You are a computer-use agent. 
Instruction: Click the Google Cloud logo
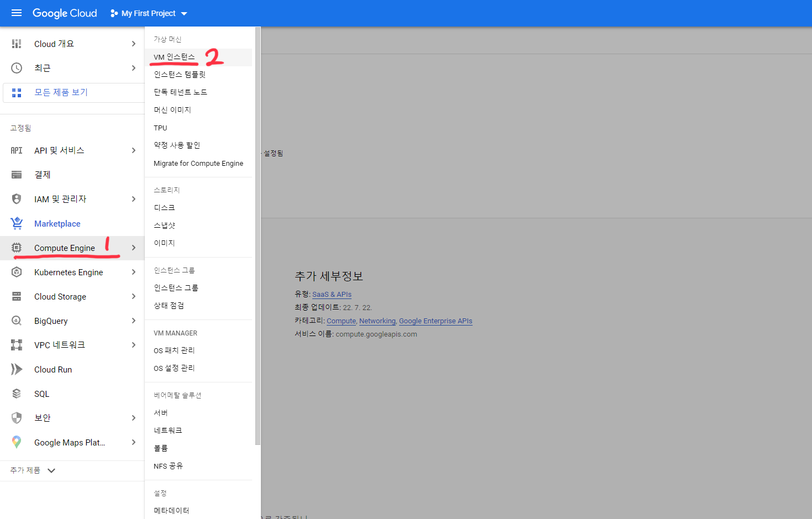click(65, 13)
